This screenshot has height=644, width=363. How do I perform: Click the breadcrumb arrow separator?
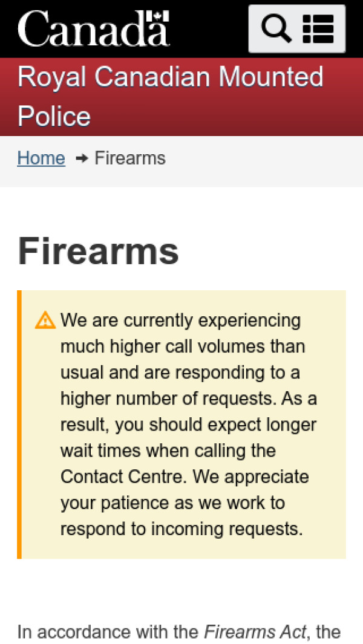[x=82, y=158]
